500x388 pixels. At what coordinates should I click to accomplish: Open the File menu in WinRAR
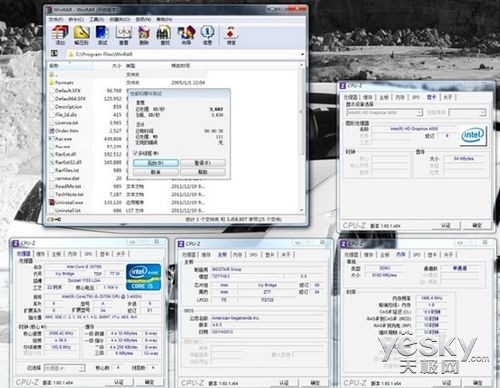[56, 19]
